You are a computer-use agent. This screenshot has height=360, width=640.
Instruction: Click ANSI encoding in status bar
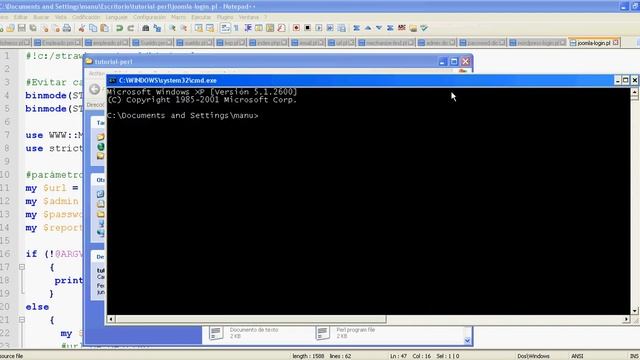pos(577,356)
